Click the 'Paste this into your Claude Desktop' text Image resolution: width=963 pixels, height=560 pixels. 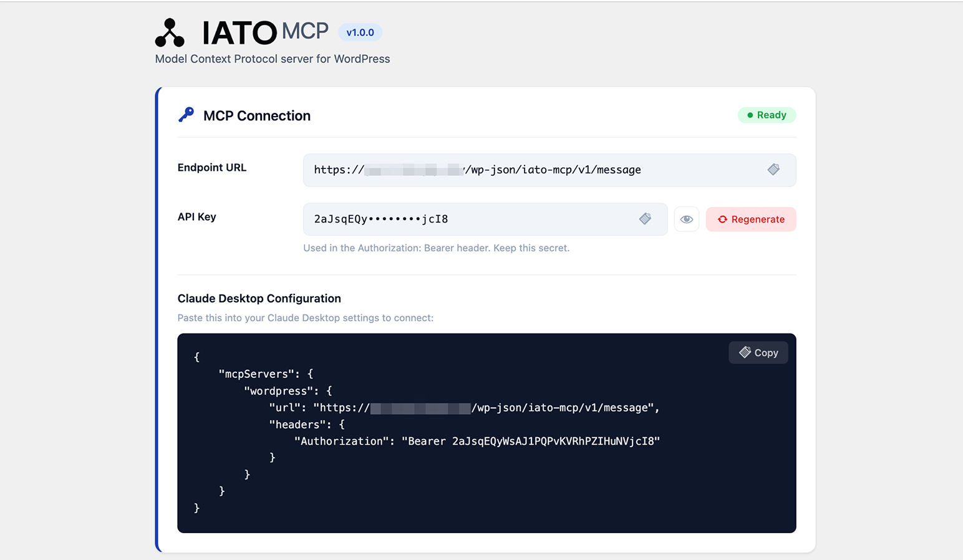point(306,317)
